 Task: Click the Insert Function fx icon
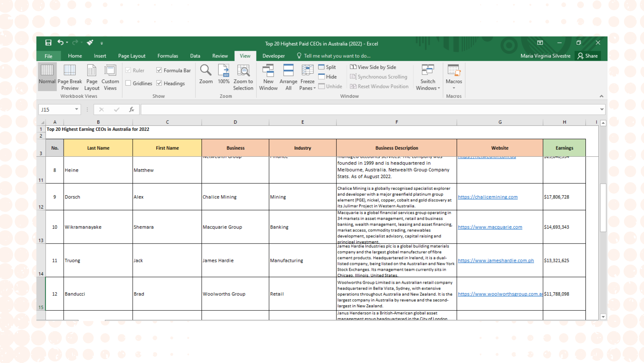(132, 110)
